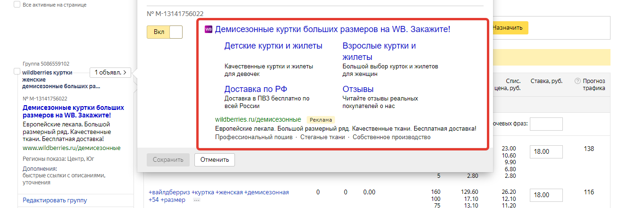The image size is (644, 208).
Task: Edit the 18.00 bid beside forecast 138
Action: click(546, 152)
